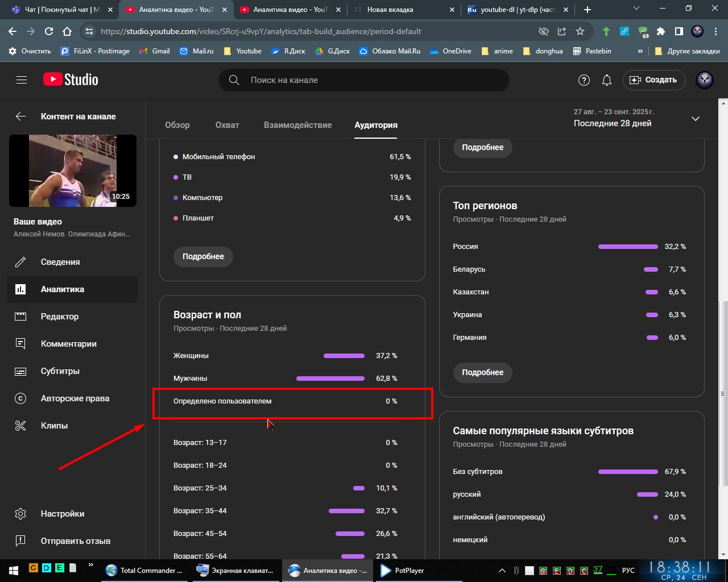Open Настройки in the left sidebar
The height and width of the screenshot is (582, 728).
tap(63, 514)
